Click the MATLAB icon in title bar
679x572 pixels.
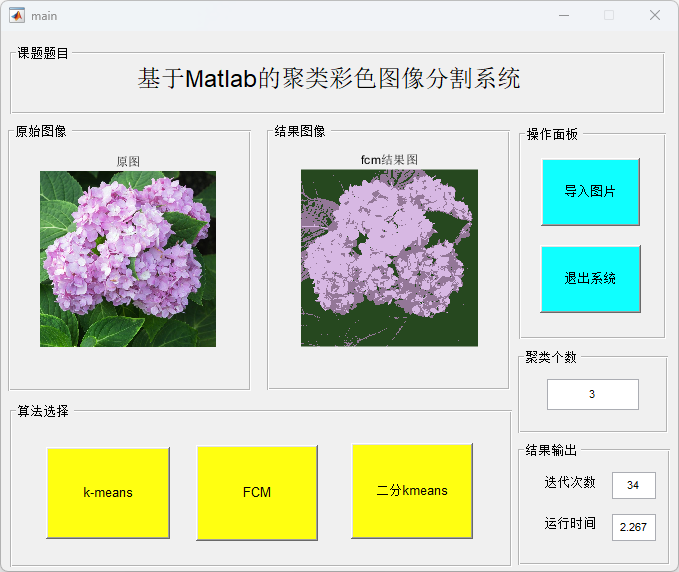coord(17,16)
